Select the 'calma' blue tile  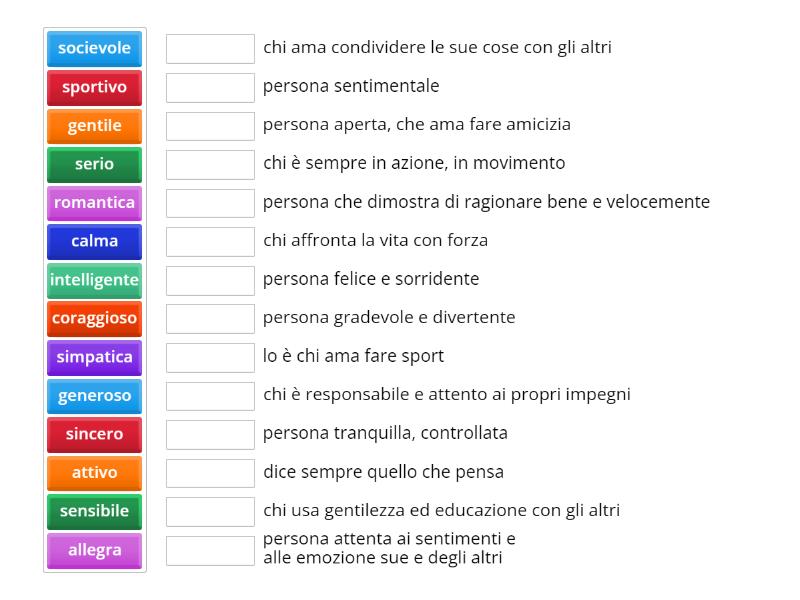(x=94, y=241)
